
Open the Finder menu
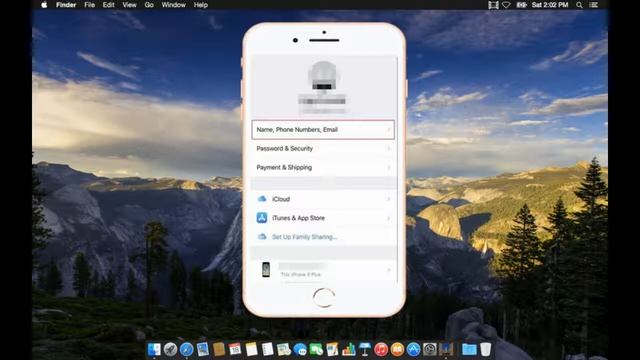(x=66, y=5)
